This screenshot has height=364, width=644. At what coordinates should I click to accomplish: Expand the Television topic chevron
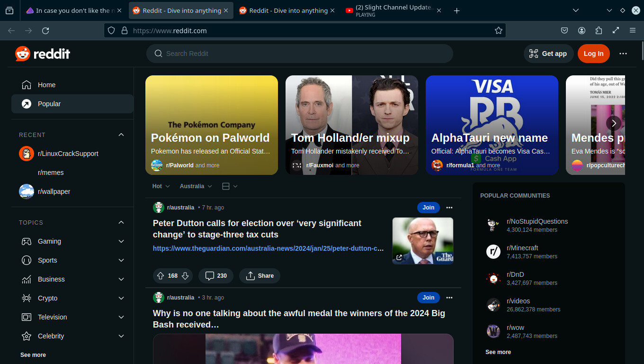(x=121, y=317)
